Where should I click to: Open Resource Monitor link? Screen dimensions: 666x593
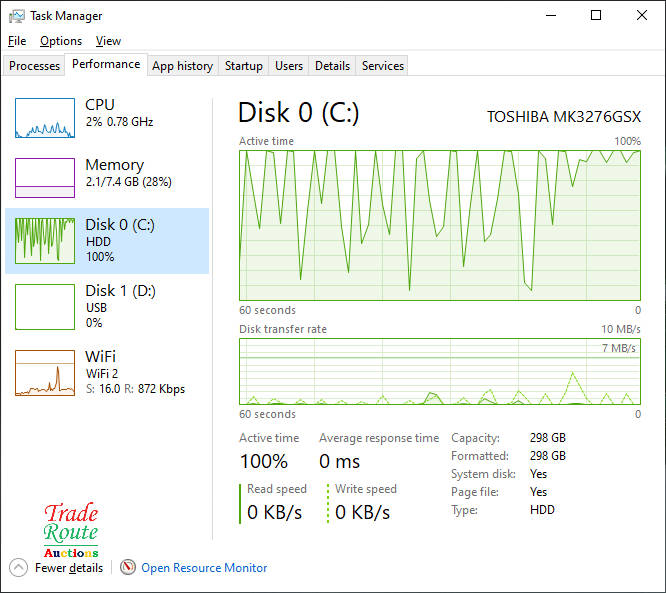[x=204, y=568]
